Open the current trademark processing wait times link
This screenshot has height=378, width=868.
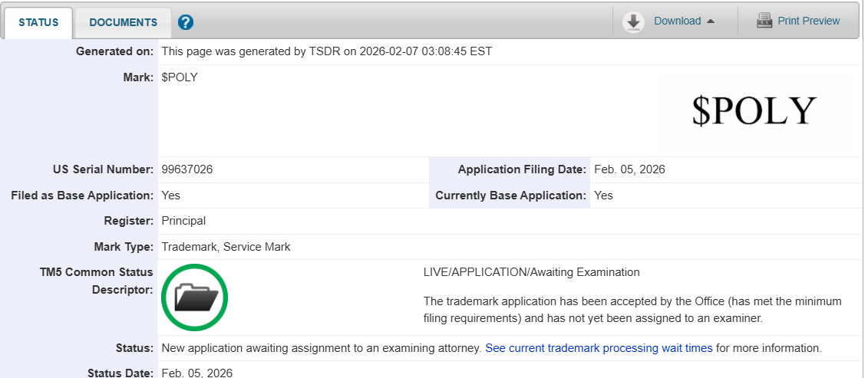(x=599, y=348)
